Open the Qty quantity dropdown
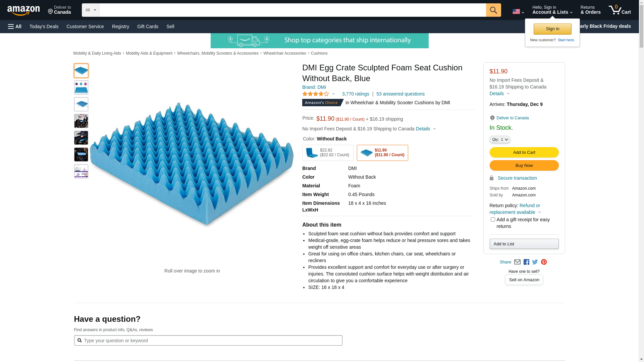 tap(499, 139)
